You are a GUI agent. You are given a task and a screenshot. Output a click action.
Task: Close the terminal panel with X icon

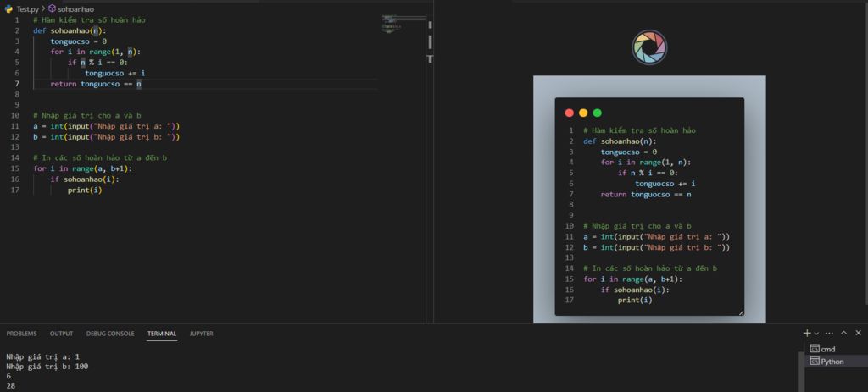(859, 334)
